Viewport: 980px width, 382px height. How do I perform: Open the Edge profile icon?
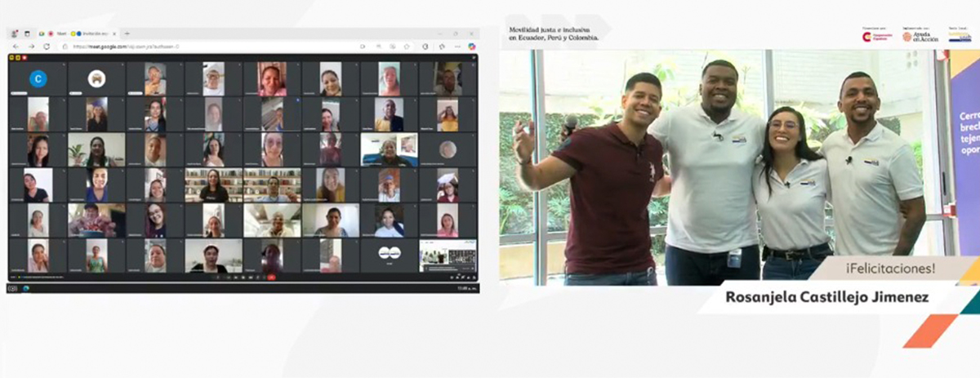click(x=14, y=33)
